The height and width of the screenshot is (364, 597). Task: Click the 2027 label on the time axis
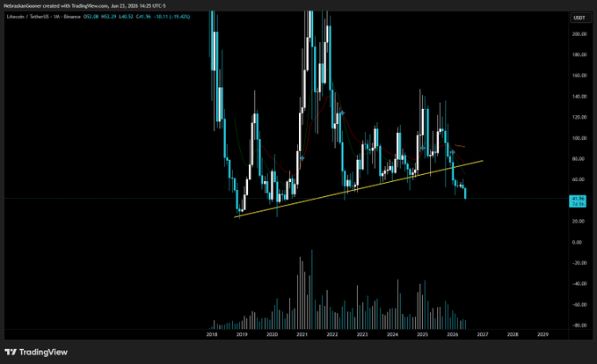[x=483, y=334]
